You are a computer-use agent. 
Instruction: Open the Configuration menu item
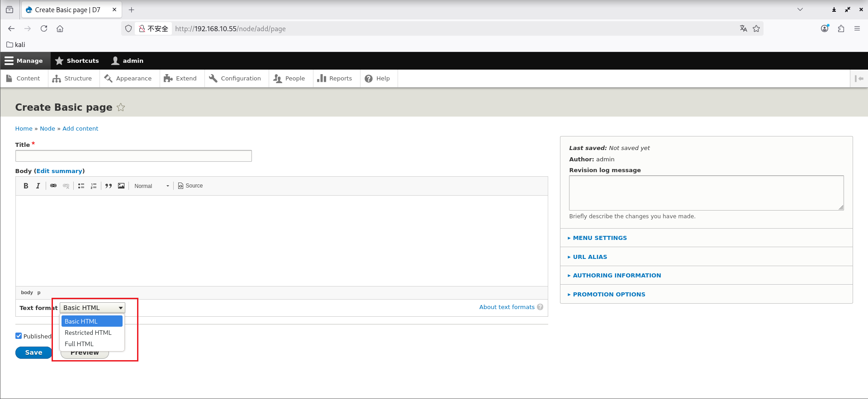(x=236, y=79)
